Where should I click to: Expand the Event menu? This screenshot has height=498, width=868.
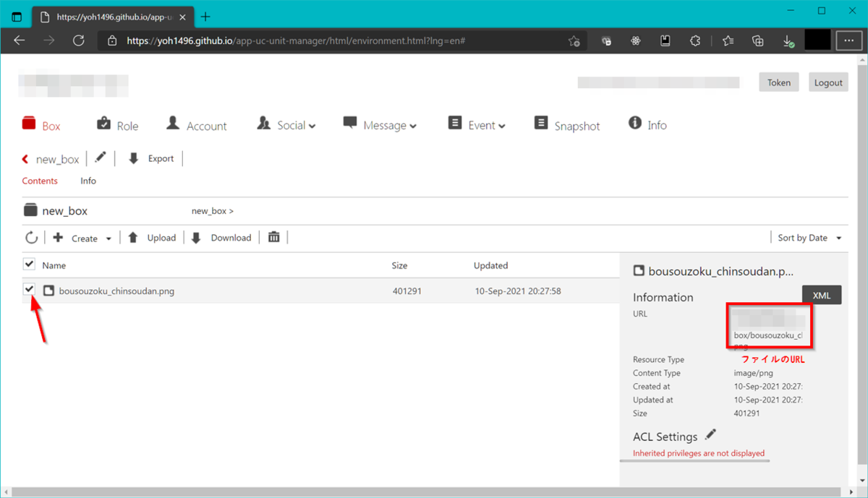(x=501, y=126)
